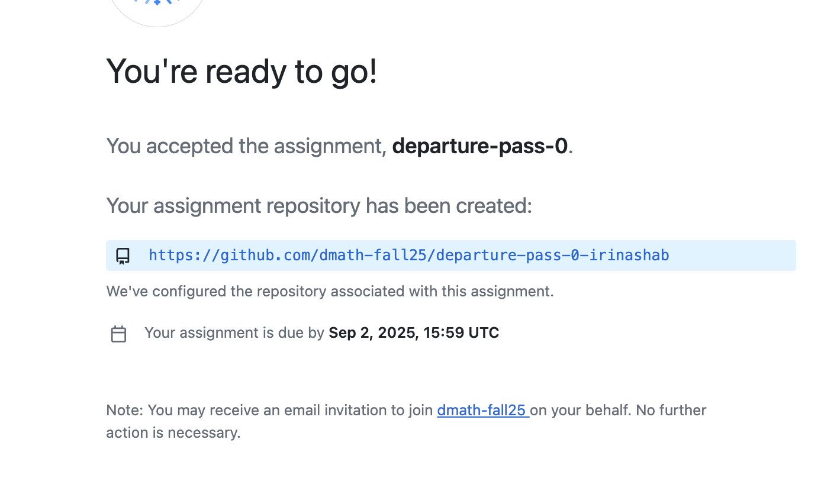
Task: Click the calendar icon beside due date
Action: tap(118, 334)
